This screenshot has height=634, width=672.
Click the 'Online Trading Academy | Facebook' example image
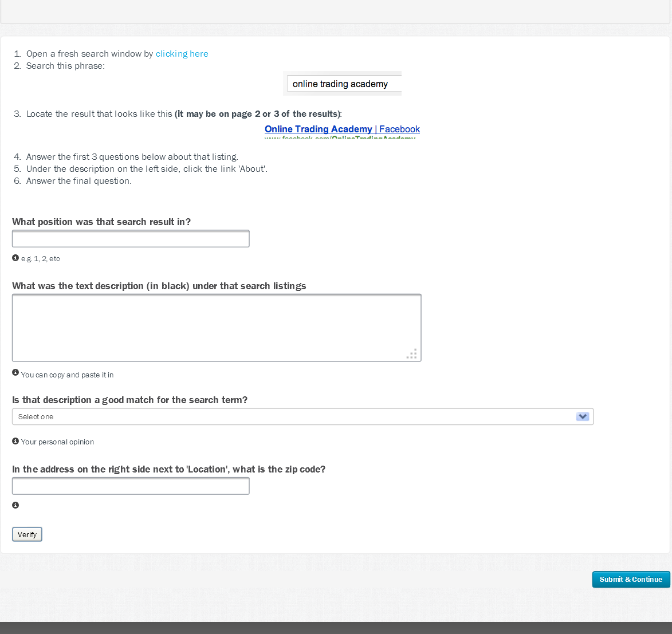click(342, 130)
